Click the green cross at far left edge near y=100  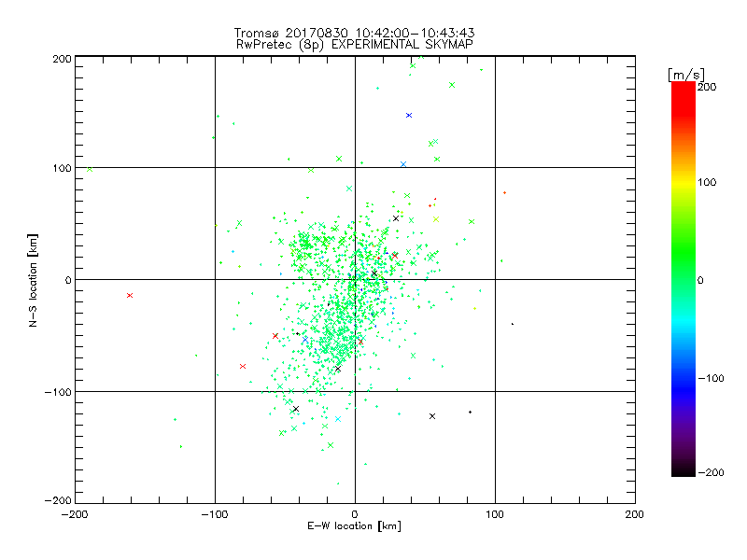(90, 169)
